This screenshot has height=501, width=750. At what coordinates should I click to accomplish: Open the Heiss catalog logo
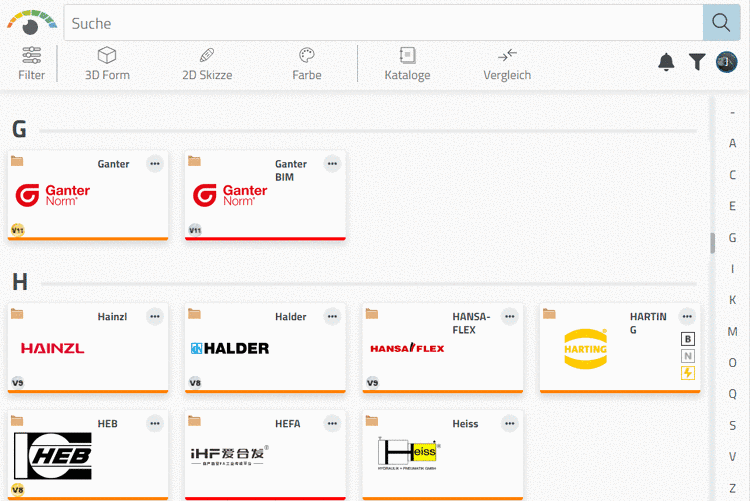(409, 453)
